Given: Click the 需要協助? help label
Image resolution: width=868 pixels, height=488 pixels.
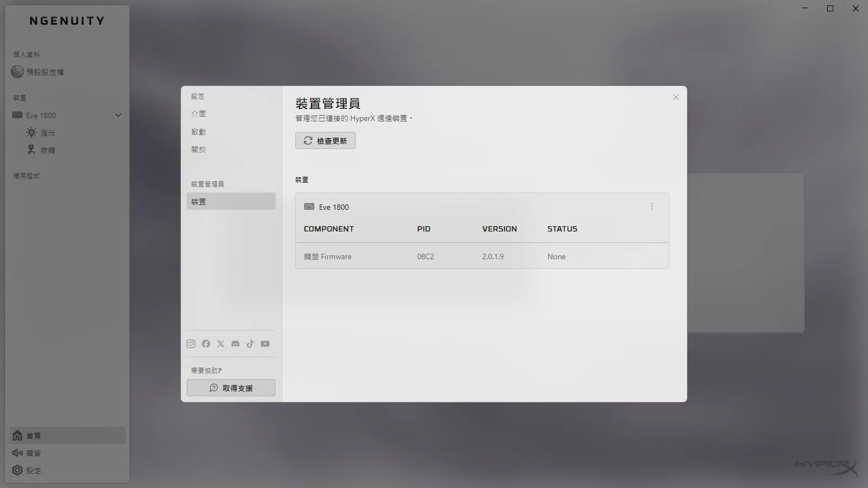Looking at the screenshot, I should 206,371.
